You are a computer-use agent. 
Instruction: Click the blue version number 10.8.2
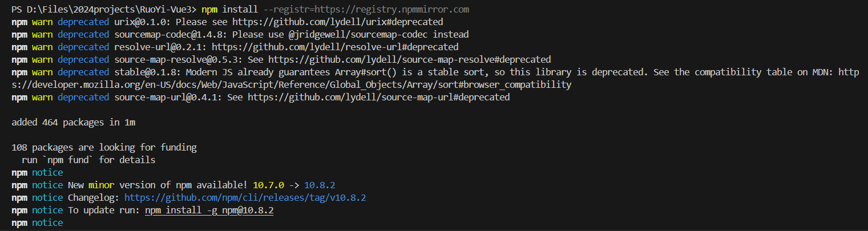[x=320, y=185]
